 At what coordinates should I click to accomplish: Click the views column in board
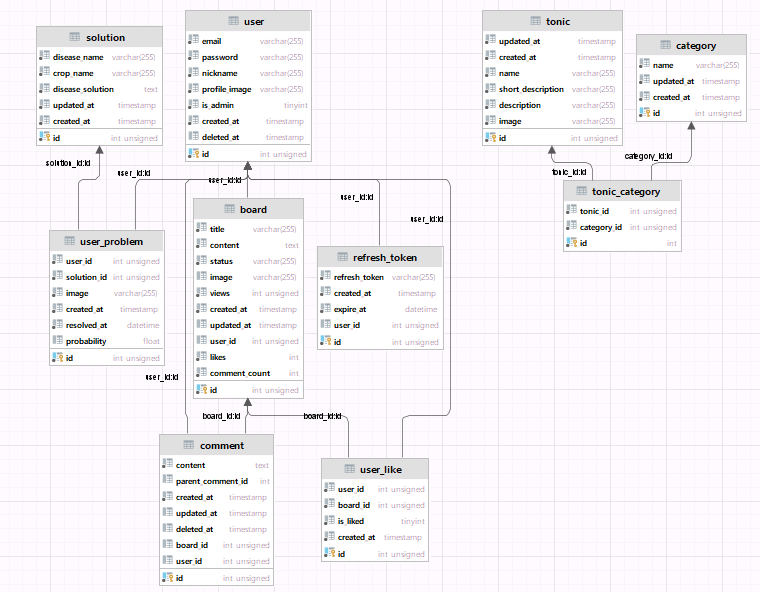(248, 293)
